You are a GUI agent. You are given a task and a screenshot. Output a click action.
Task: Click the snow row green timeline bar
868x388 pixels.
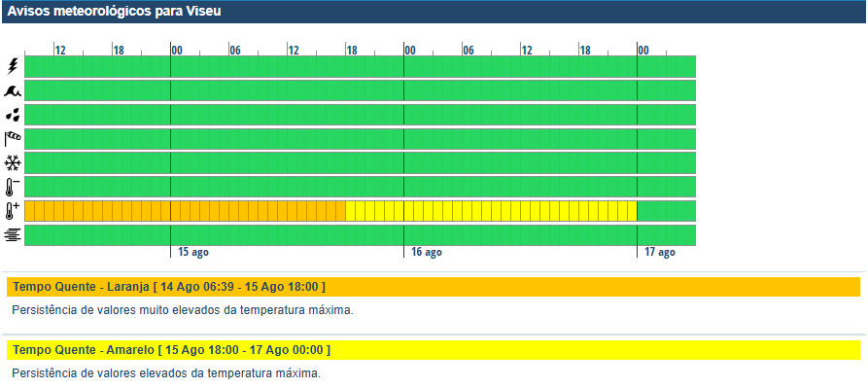coord(361,162)
